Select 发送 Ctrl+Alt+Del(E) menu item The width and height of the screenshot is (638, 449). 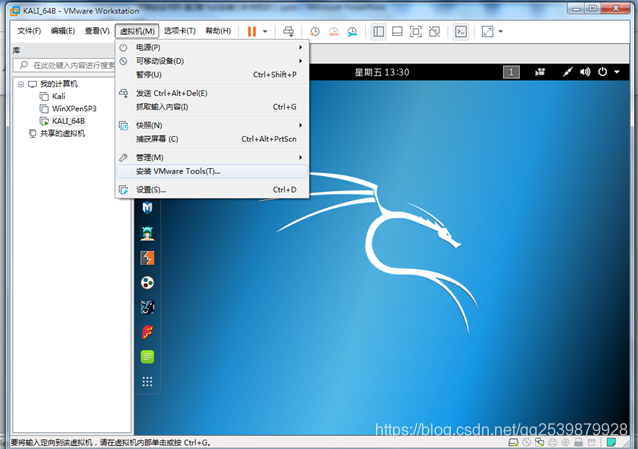[212, 93]
